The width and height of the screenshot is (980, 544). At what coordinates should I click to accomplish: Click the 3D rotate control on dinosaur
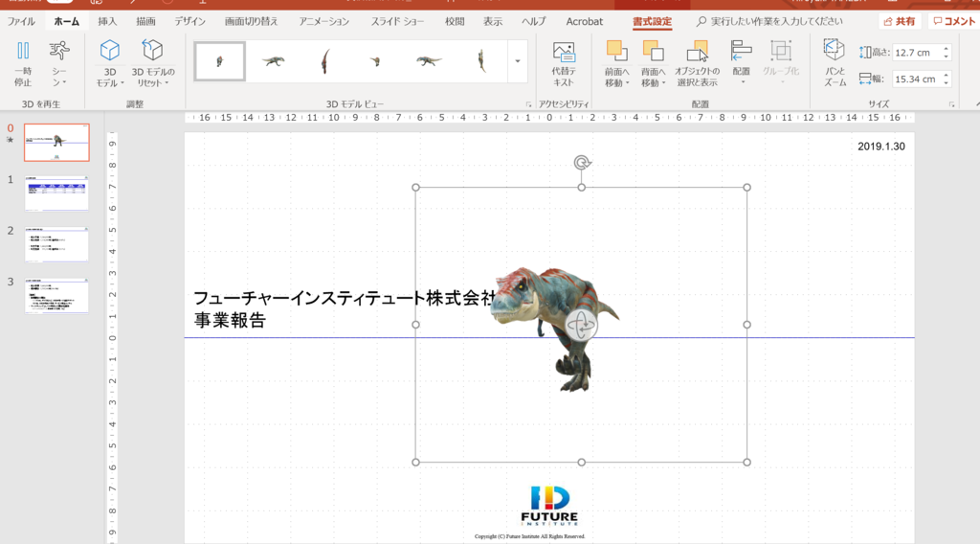click(581, 325)
